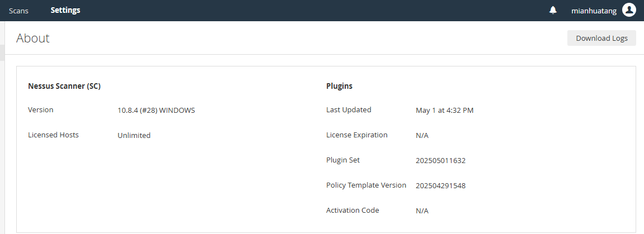
Task: Open the mianhuatang account menu
Action: tap(594, 11)
